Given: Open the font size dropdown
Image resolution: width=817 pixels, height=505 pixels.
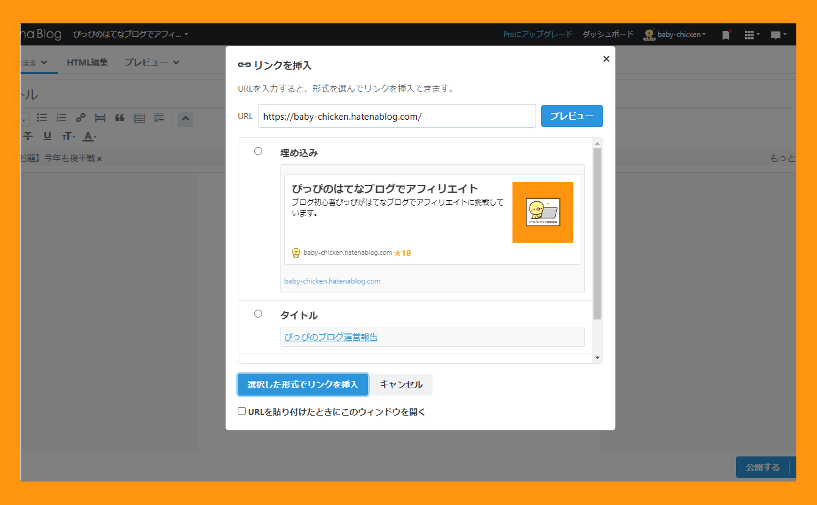Looking at the screenshot, I should (68, 136).
